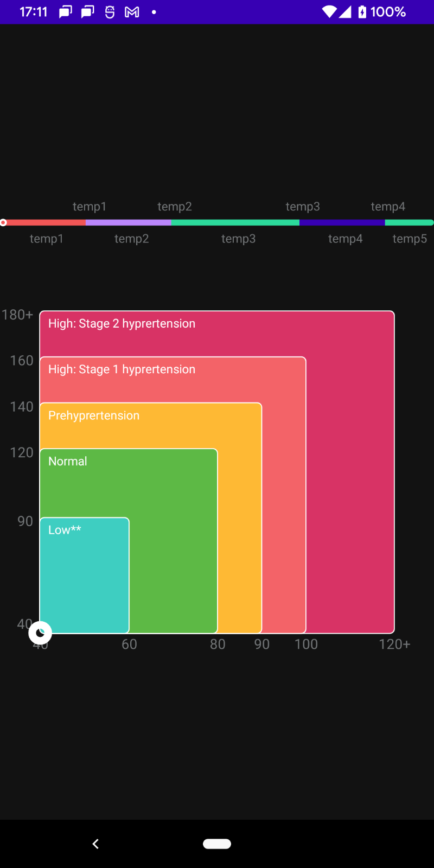Tap the round thumb at the slider's left end
434x868 pixels.
(3, 222)
